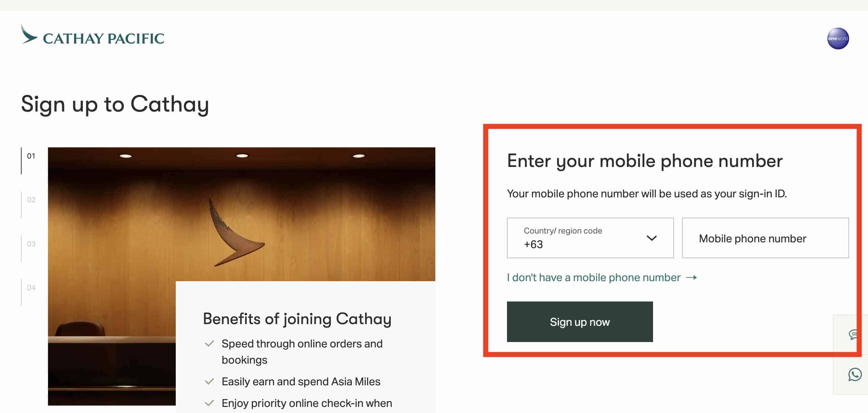Click the arrow icon beside no-mobile link
The image size is (868, 413).
692,277
